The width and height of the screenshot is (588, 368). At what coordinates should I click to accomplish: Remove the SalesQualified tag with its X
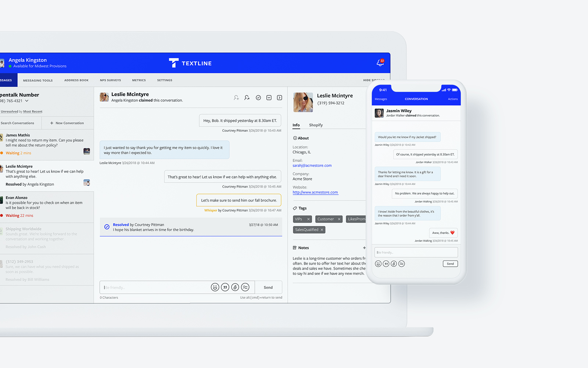[322, 230]
